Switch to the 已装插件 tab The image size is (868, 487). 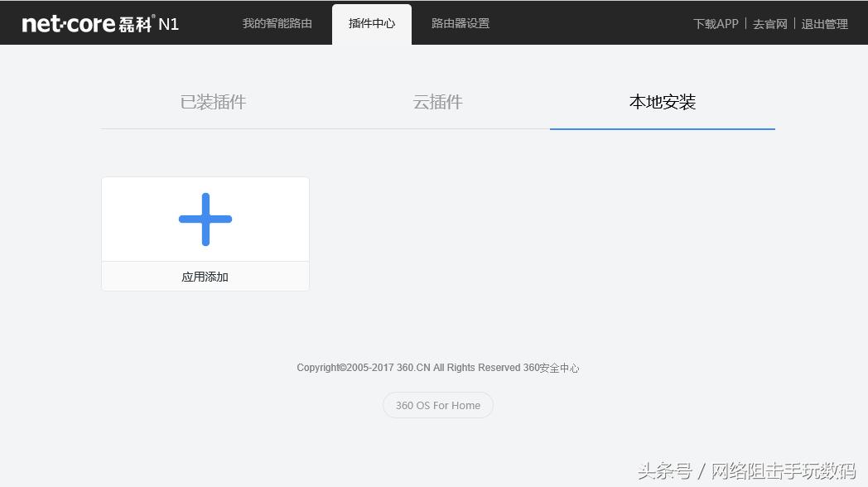coord(212,102)
